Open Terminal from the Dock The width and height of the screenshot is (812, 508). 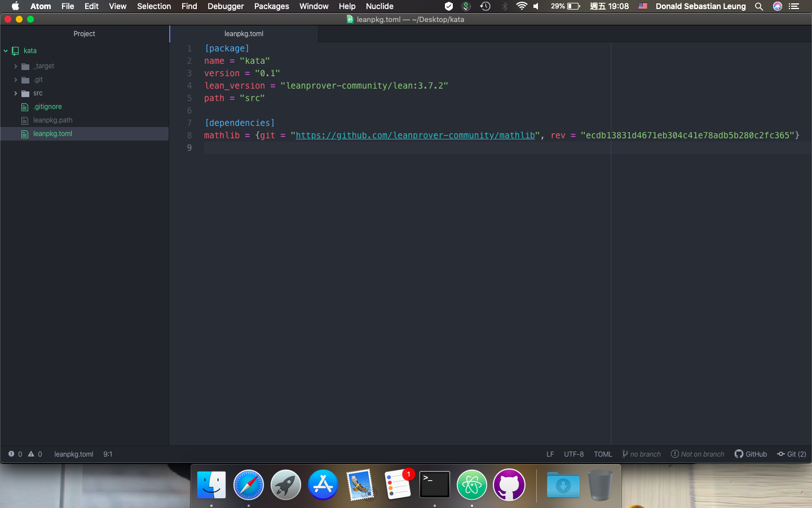coord(434,484)
